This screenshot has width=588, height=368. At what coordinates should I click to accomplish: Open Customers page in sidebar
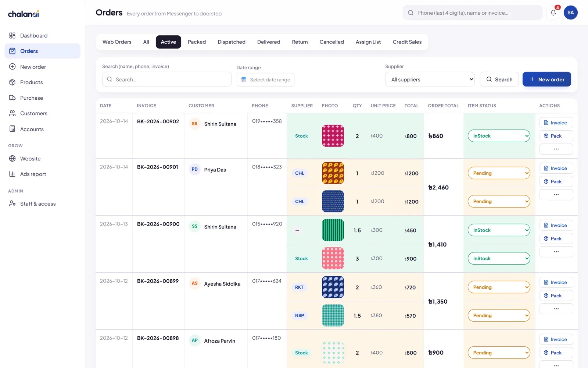(x=42, y=113)
